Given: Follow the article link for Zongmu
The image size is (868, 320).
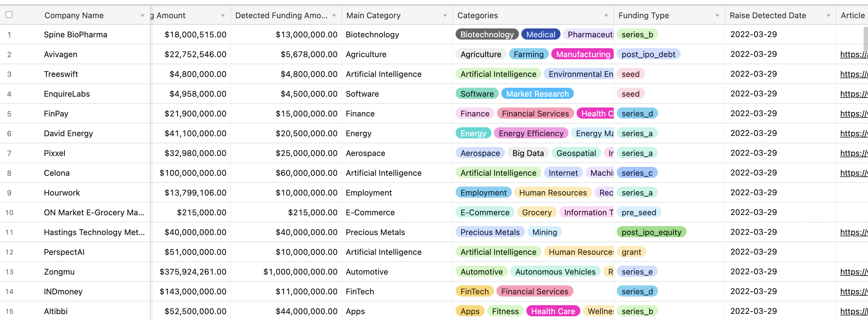Looking at the screenshot, I should [x=854, y=272].
